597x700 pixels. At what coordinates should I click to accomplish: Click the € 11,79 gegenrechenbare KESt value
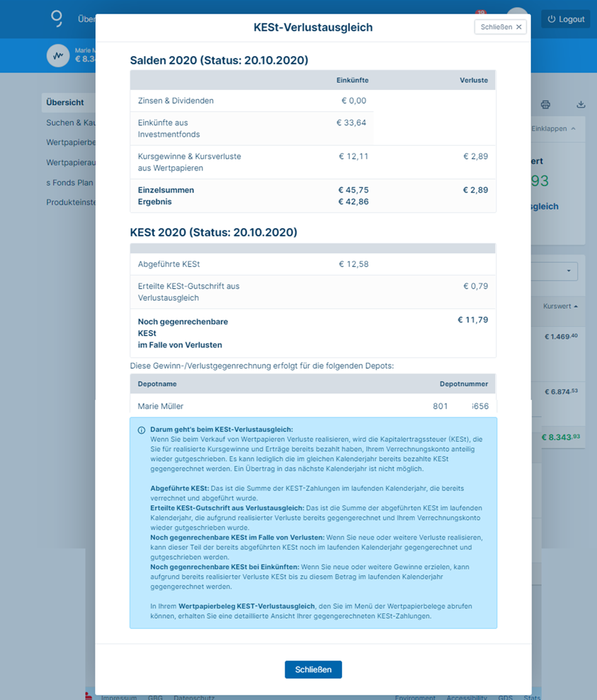point(472,320)
